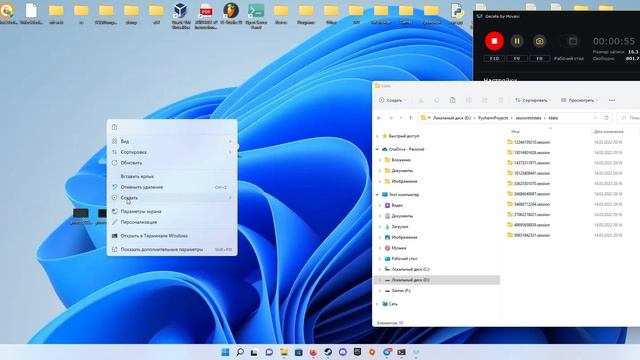Stop the recording with the red button
Viewport: 640px width, 360px height.
pyautogui.click(x=494, y=41)
